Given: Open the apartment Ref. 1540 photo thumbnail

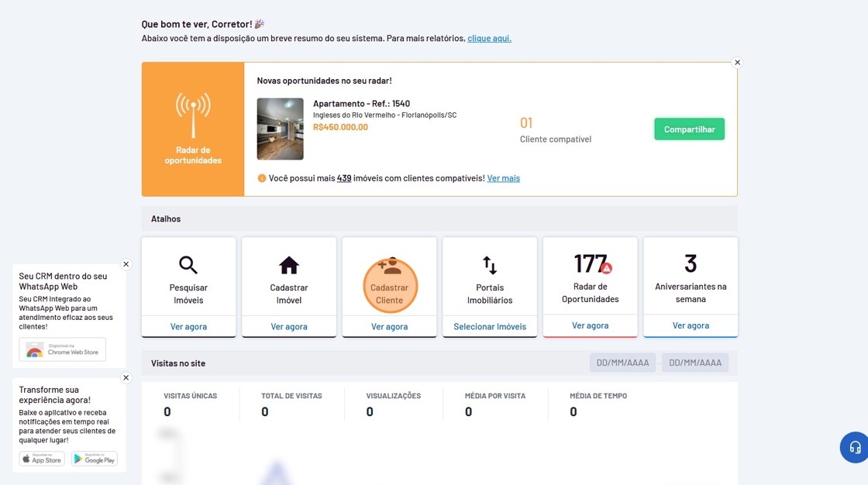Looking at the screenshot, I should (x=281, y=129).
